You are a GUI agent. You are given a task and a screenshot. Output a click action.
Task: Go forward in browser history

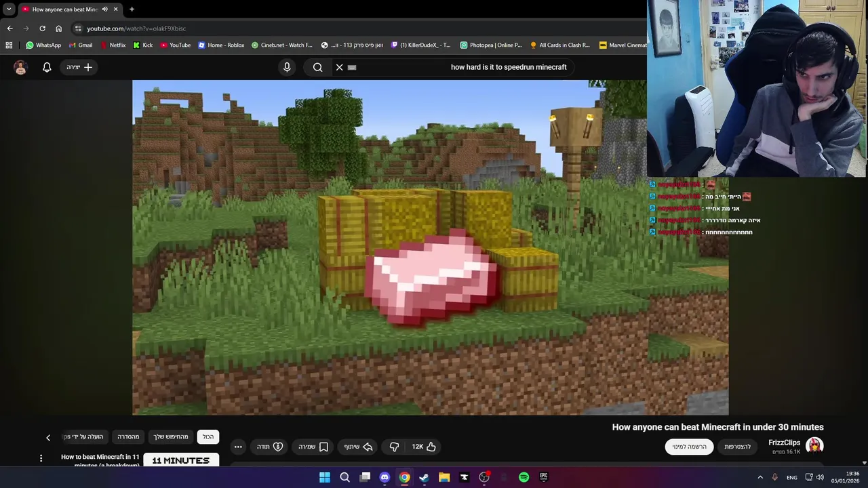(26, 28)
